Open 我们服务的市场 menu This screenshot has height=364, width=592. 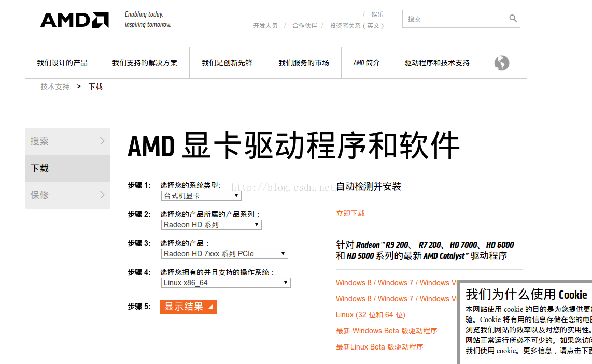pos(304,63)
